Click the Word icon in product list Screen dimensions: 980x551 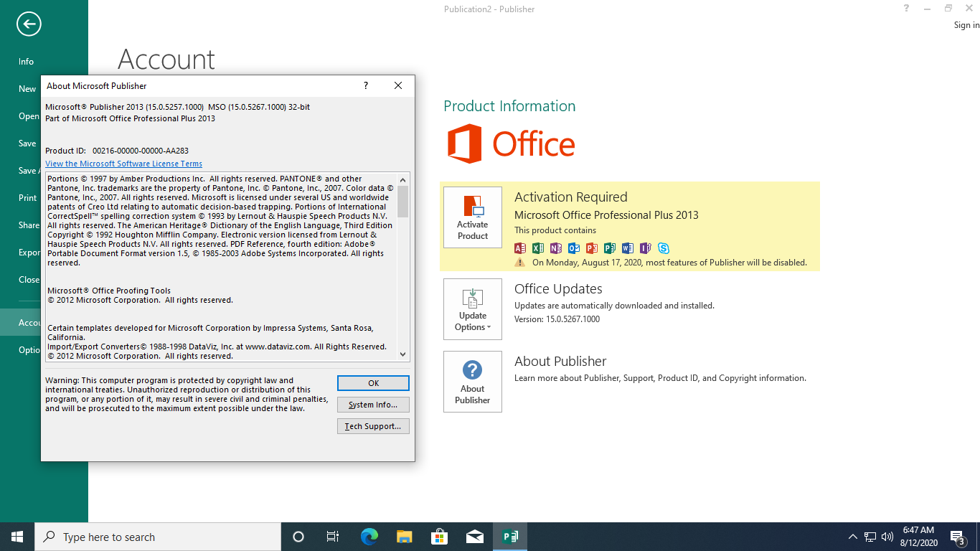[628, 248]
